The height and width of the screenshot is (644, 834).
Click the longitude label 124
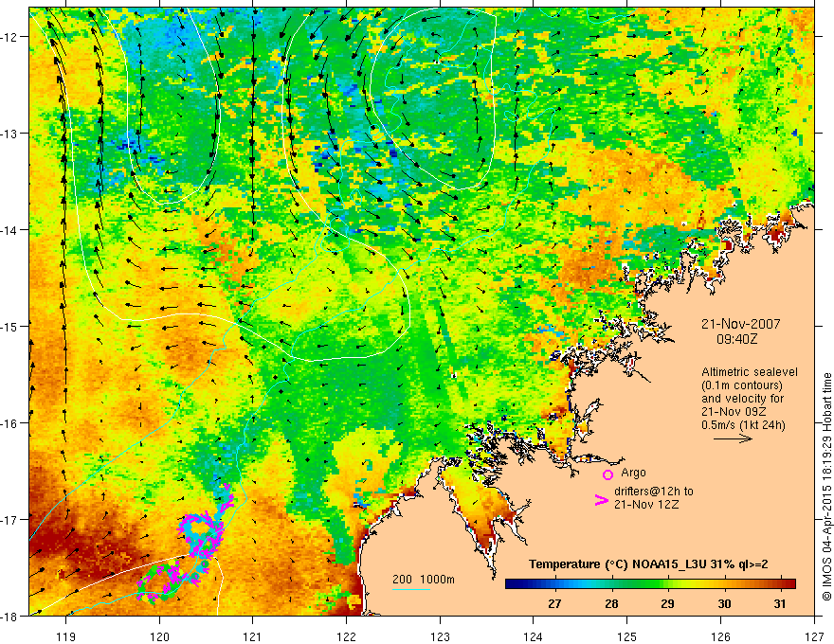coord(533,636)
